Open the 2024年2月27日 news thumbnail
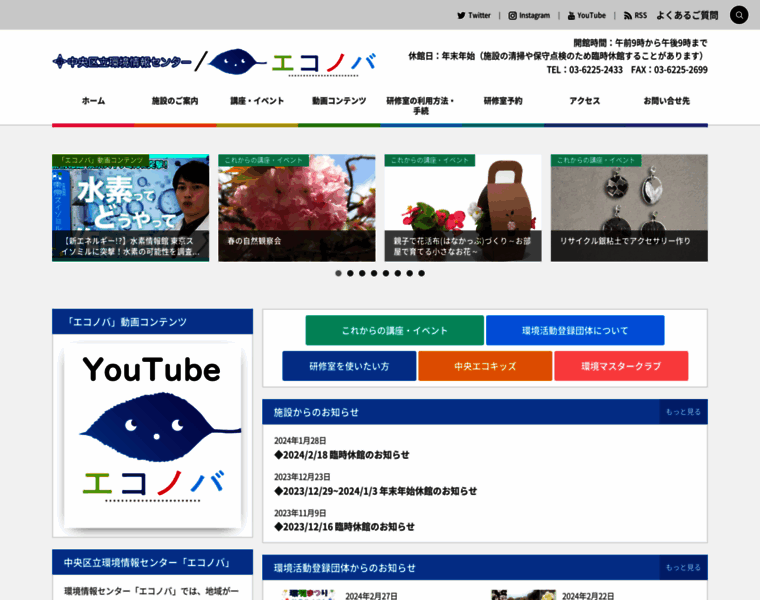Screen dimensions: 760x600 [308, 595]
